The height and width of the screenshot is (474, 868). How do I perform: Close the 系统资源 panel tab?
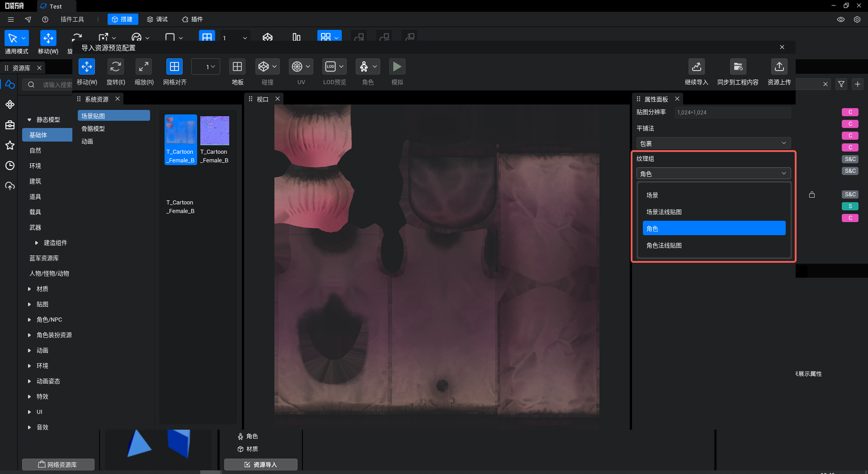click(118, 99)
